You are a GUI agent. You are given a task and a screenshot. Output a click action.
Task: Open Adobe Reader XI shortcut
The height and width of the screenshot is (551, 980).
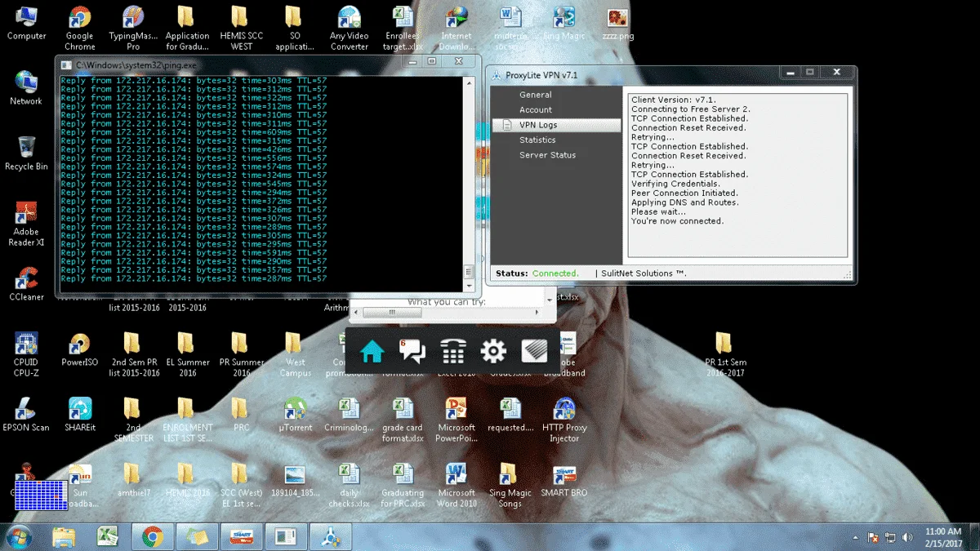coord(26,224)
